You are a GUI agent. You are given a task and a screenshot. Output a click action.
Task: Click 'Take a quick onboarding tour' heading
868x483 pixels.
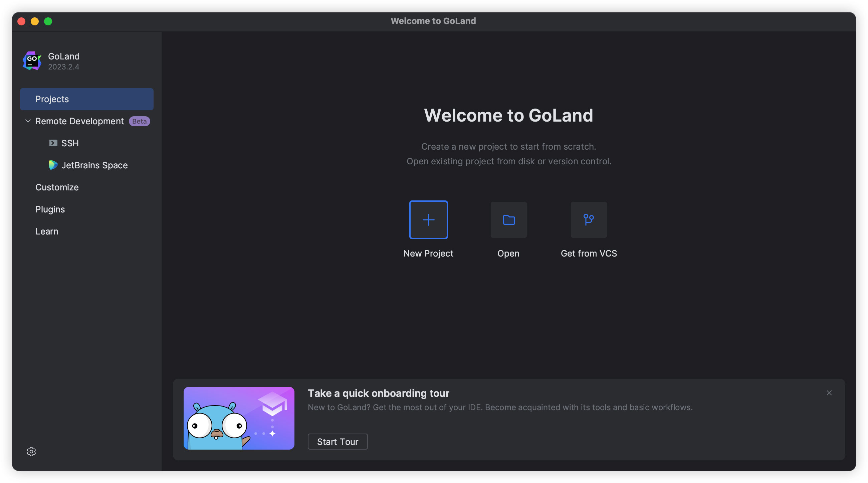tap(378, 393)
